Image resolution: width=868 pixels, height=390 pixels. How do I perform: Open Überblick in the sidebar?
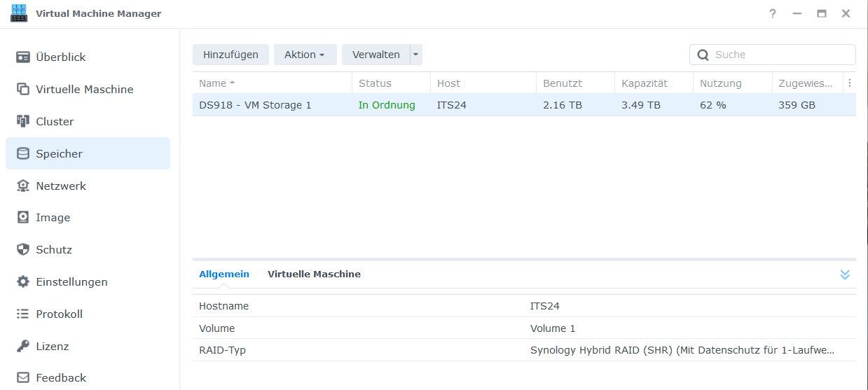[x=88, y=57]
